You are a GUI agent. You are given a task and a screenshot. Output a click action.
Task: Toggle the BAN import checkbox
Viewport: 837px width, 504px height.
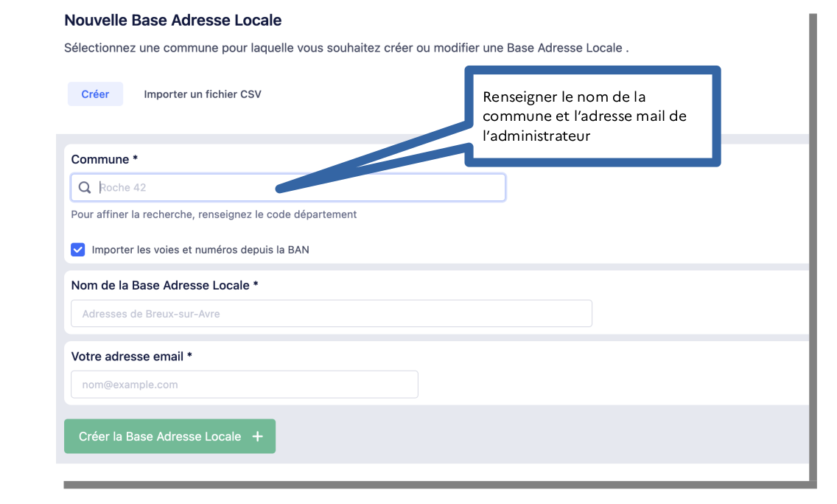tap(78, 250)
